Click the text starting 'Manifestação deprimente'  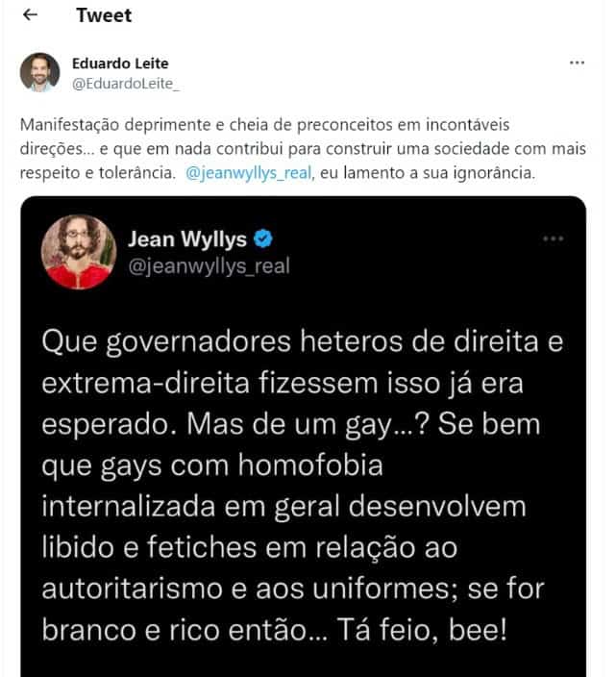point(303,148)
